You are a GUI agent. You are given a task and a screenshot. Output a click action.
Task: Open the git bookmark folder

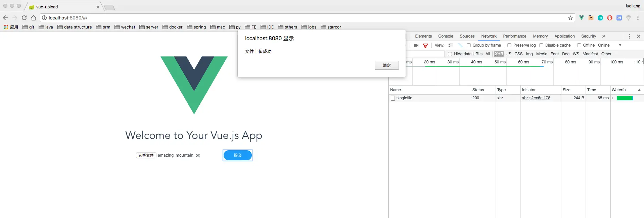[29, 27]
